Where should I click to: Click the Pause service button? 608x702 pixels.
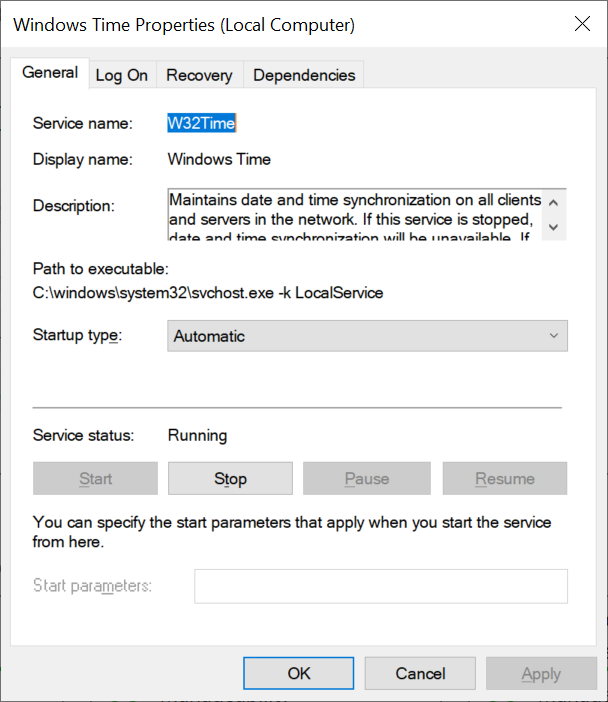(367, 479)
